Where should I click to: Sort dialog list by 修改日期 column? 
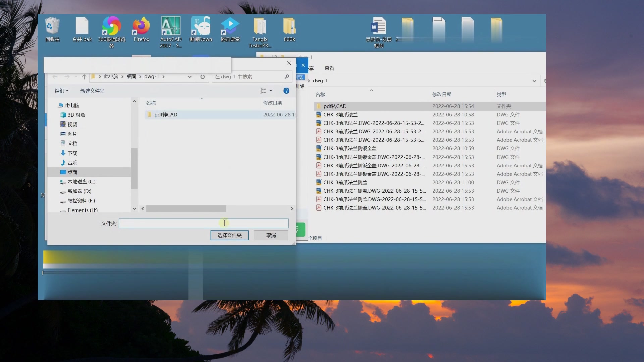[x=273, y=103]
